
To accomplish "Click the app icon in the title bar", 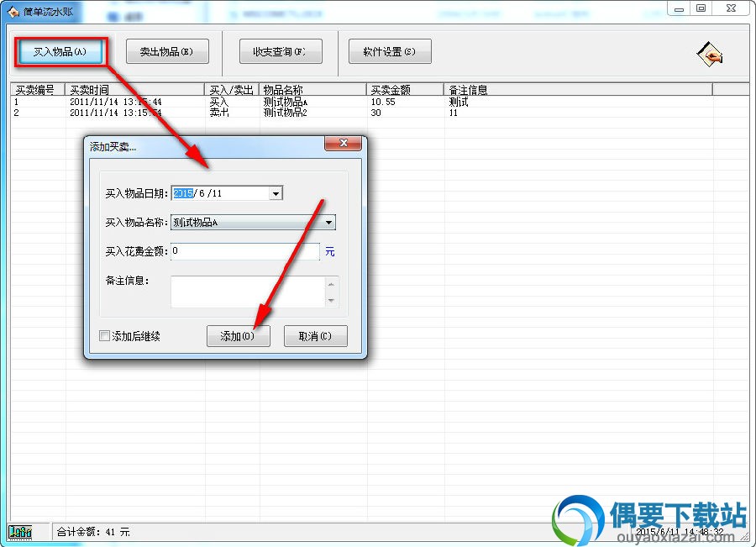I will click(x=13, y=11).
